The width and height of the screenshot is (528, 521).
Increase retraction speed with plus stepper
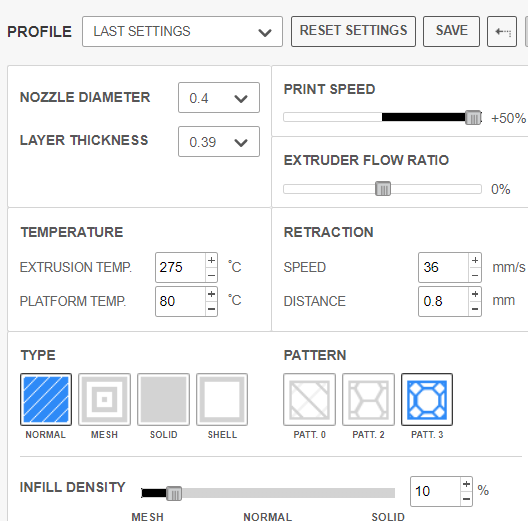[475, 260]
